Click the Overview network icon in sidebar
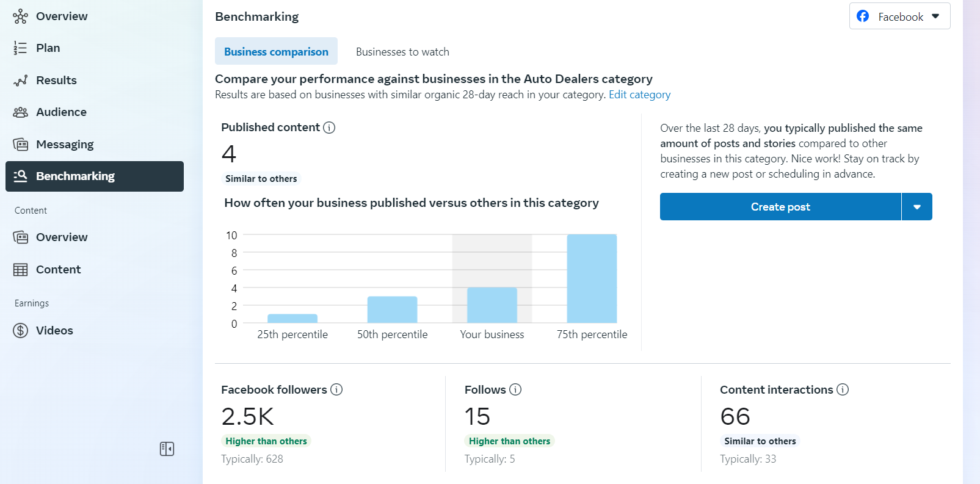This screenshot has height=484, width=980. coord(20,16)
